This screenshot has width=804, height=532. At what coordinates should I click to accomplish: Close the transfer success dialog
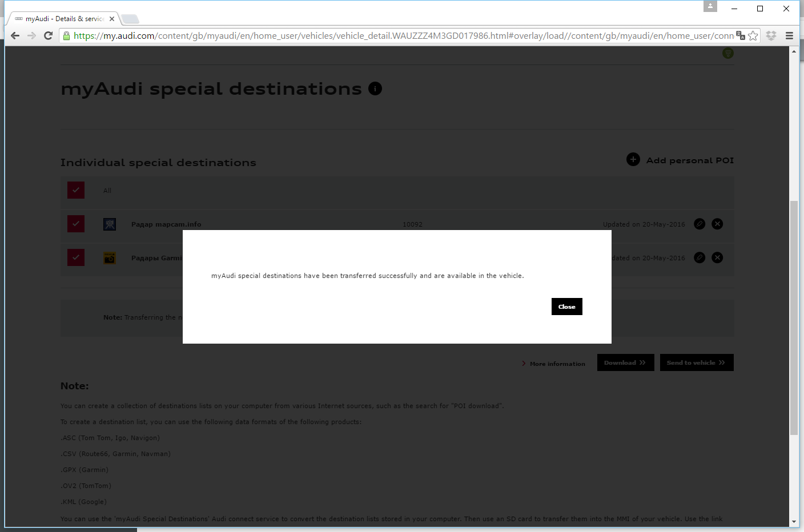click(x=566, y=307)
